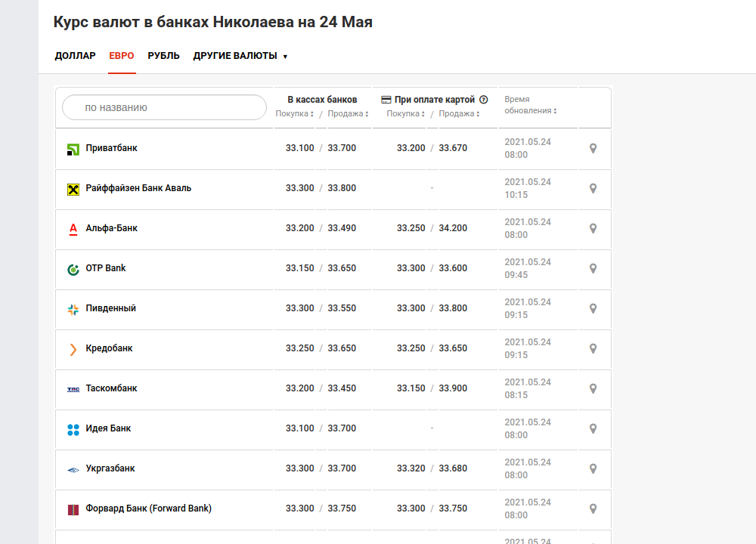The image size is (756, 544).
Task: Open the Форвард Банк (Forward Bank) link
Action: [148, 508]
